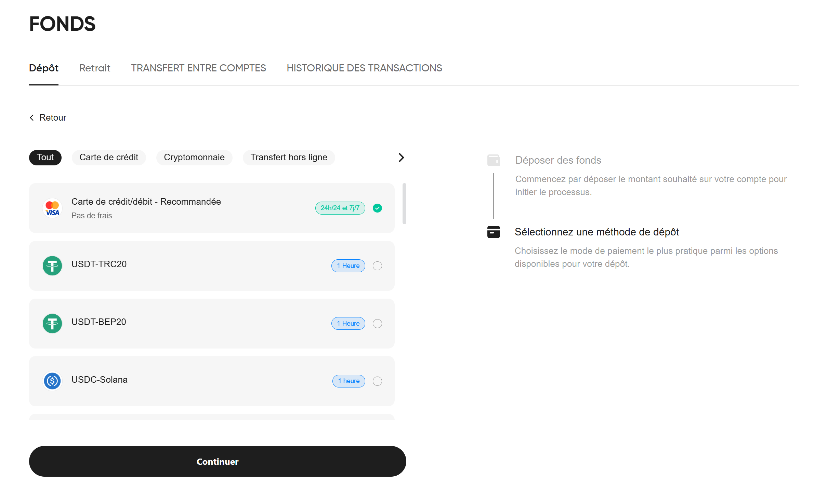The height and width of the screenshot is (504, 814).
Task: Select the USDT-TRC20 radio button
Action: pyautogui.click(x=377, y=265)
